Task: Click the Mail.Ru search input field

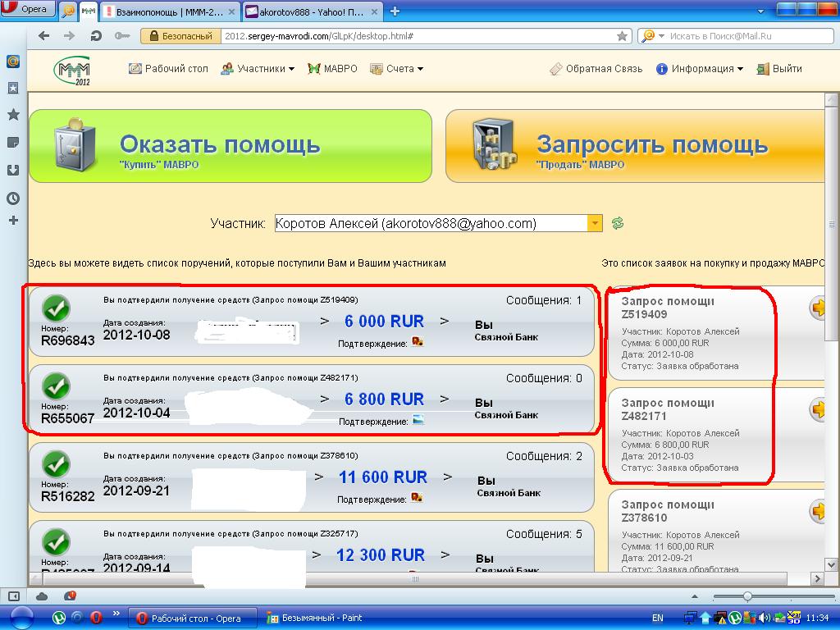Action: [x=749, y=36]
